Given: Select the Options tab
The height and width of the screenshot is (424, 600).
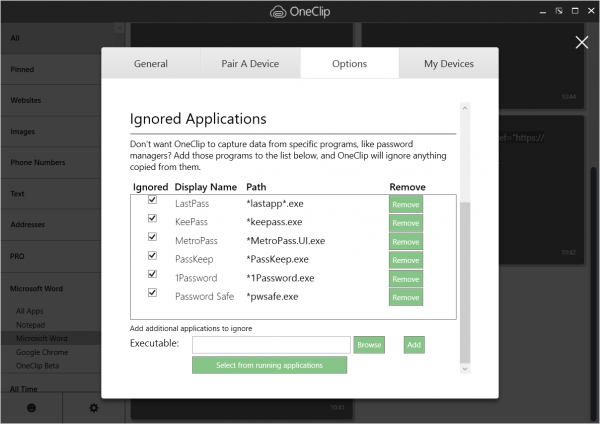Looking at the screenshot, I should point(349,64).
